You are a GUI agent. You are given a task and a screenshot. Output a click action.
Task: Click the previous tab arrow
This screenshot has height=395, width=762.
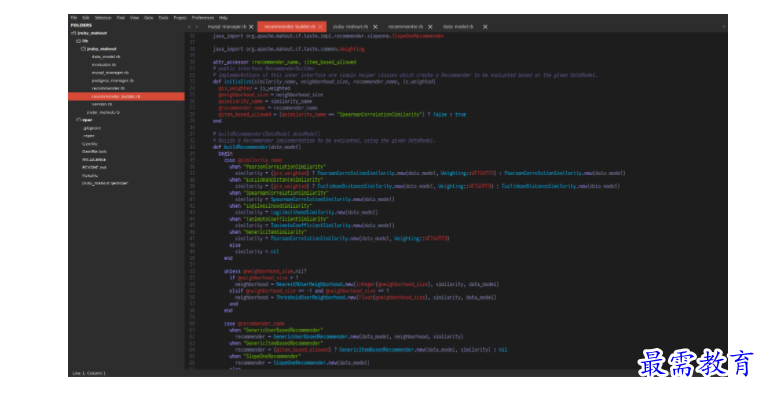190,27
